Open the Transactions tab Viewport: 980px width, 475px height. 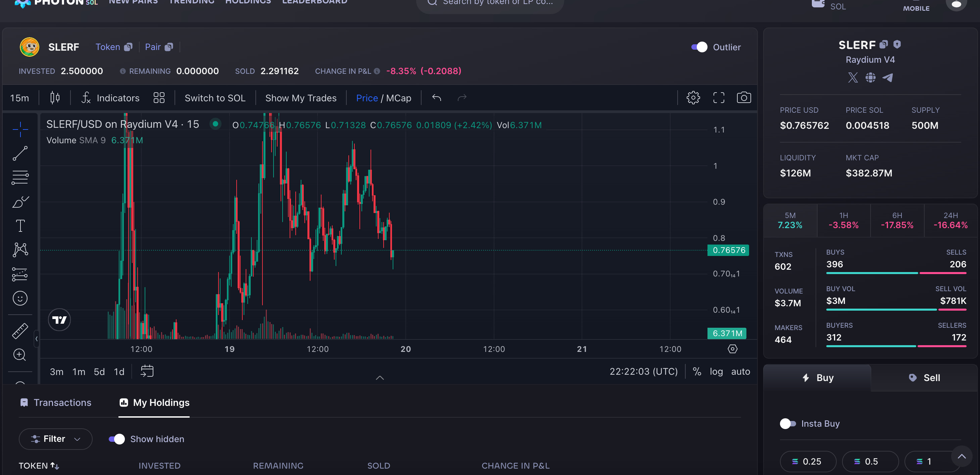[x=55, y=402]
